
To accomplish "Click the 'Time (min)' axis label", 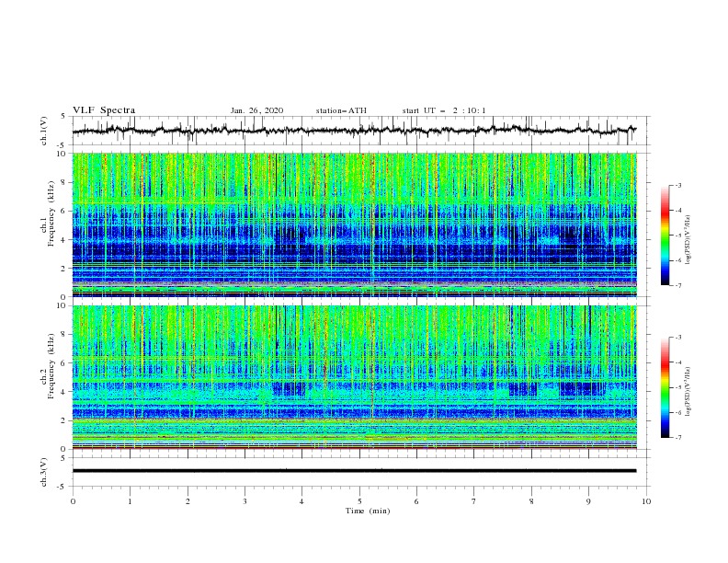I will pyautogui.click(x=368, y=511).
